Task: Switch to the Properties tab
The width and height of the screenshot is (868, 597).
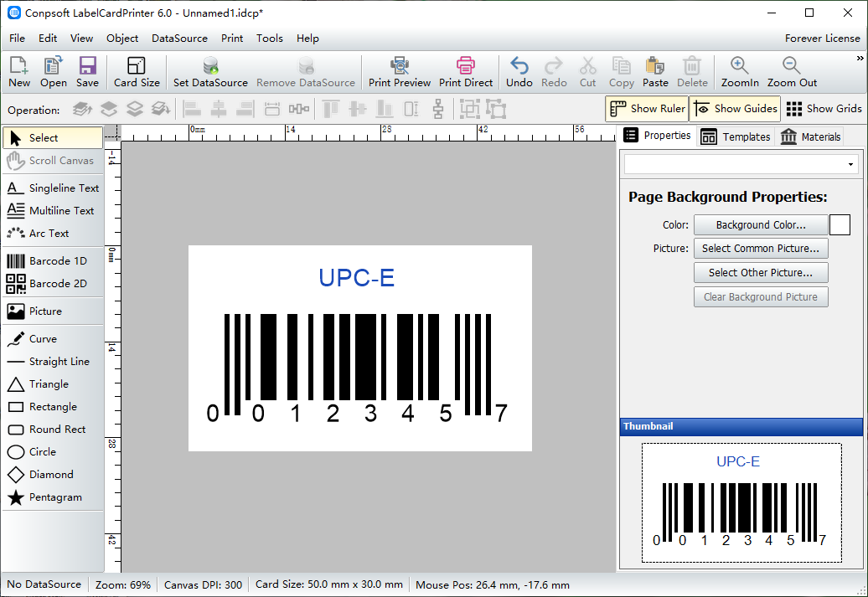Action: tap(657, 136)
